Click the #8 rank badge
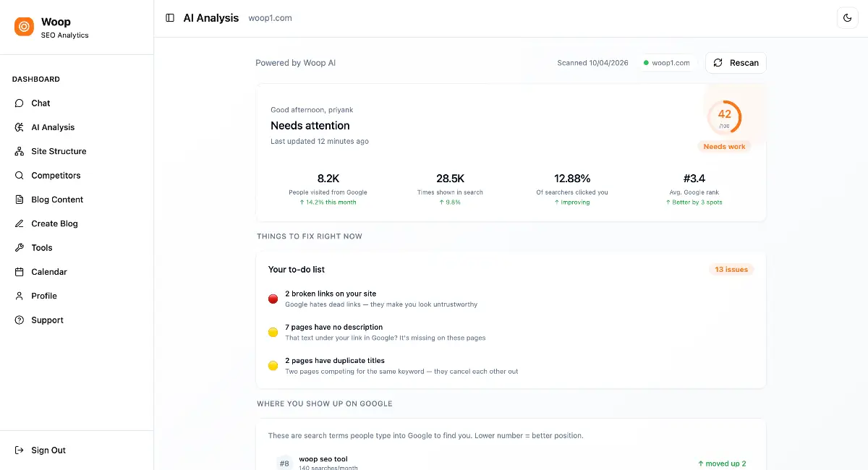 click(284, 463)
